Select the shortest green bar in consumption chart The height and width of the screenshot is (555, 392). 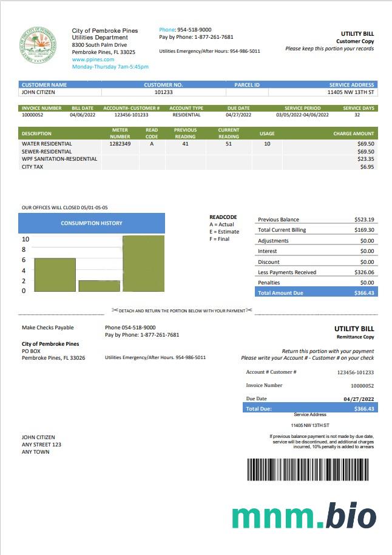99,286
